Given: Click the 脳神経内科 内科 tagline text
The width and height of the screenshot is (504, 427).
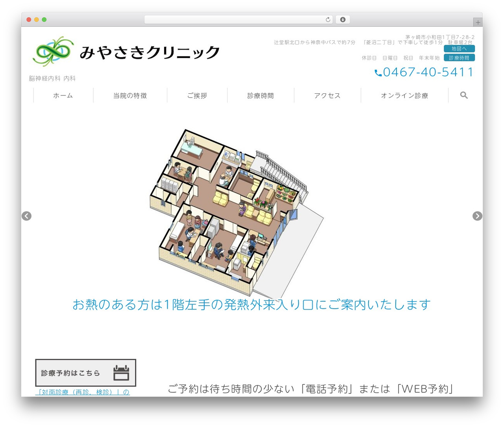Looking at the screenshot, I should pyautogui.click(x=52, y=78).
